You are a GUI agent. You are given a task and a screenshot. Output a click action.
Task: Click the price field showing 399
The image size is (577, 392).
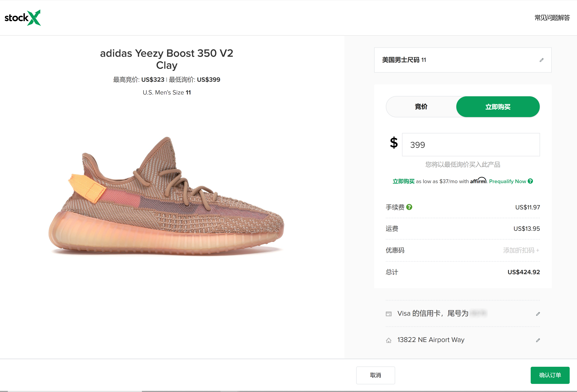pyautogui.click(x=471, y=145)
